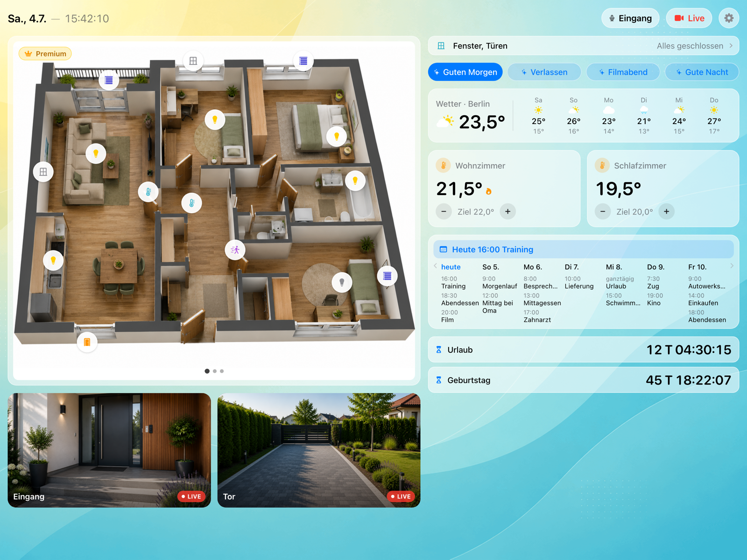The image size is (747, 560).
Task: Click Wohnzimmer heating flame indicator
Action: click(x=489, y=191)
